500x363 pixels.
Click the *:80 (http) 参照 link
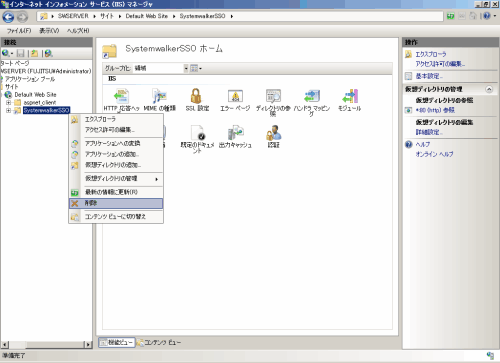(435, 110)
